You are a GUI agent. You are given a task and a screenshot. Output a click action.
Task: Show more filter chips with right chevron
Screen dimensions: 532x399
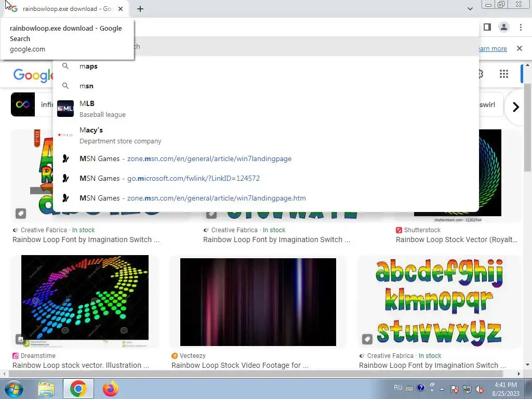click(516, 107)
